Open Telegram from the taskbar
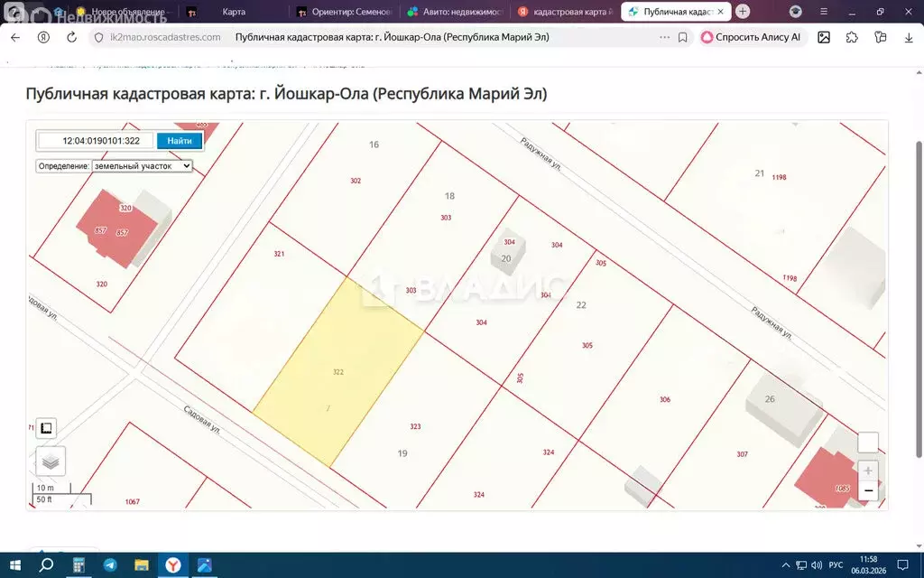 pyautogui.click(x=109, y=565)
